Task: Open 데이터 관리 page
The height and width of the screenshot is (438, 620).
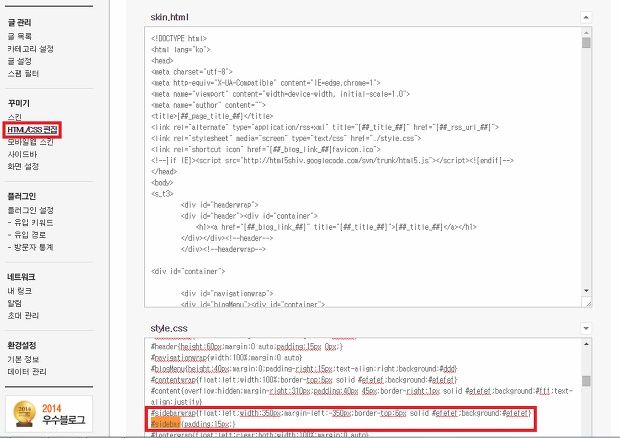Action: 27,372
